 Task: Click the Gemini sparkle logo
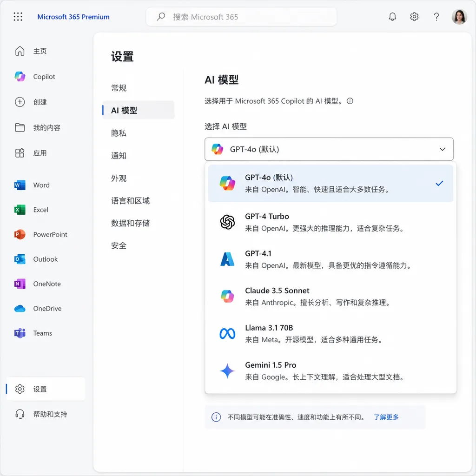point(227,370)
